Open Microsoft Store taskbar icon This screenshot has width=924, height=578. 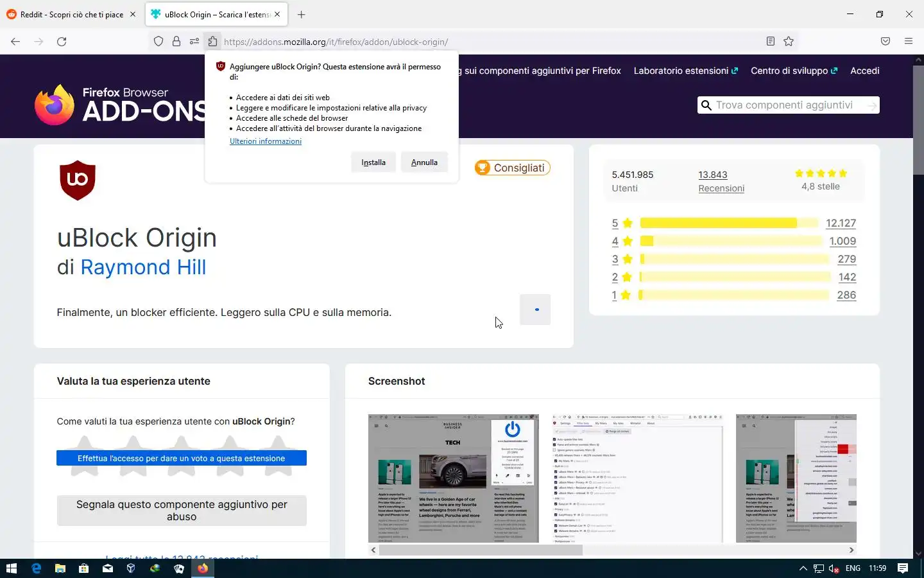coord(83,568)
